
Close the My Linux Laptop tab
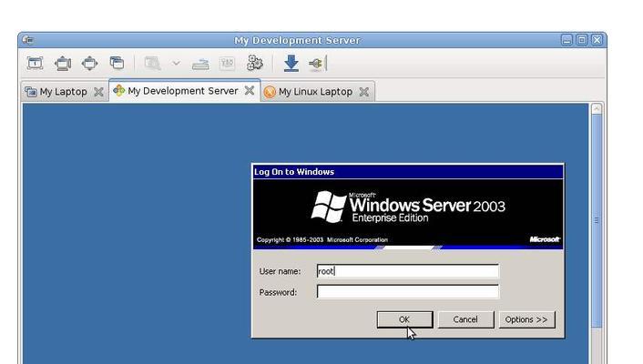[x=363, y=92]
